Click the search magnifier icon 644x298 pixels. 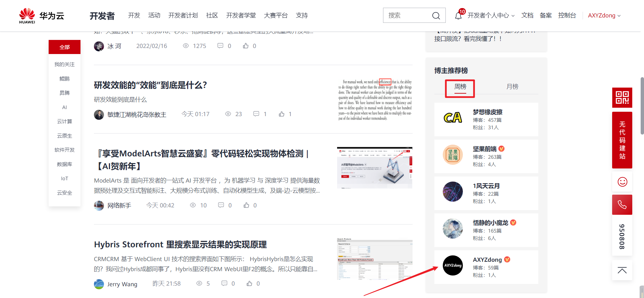click(x=436, y=16)
